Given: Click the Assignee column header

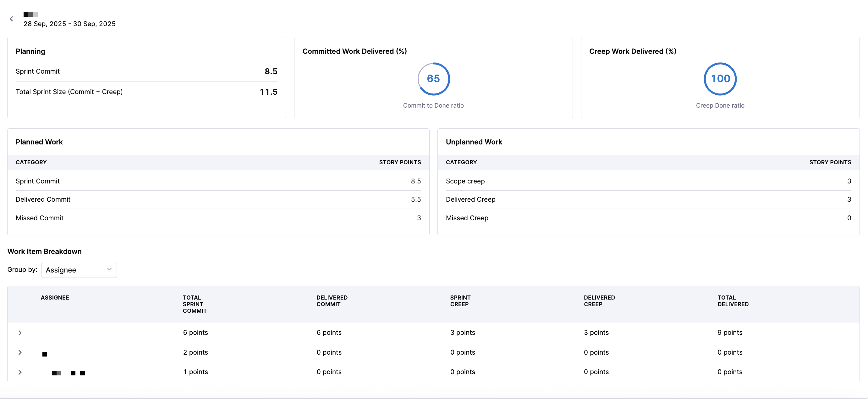Looking at the screenshot, I should [x=55, y=297].
